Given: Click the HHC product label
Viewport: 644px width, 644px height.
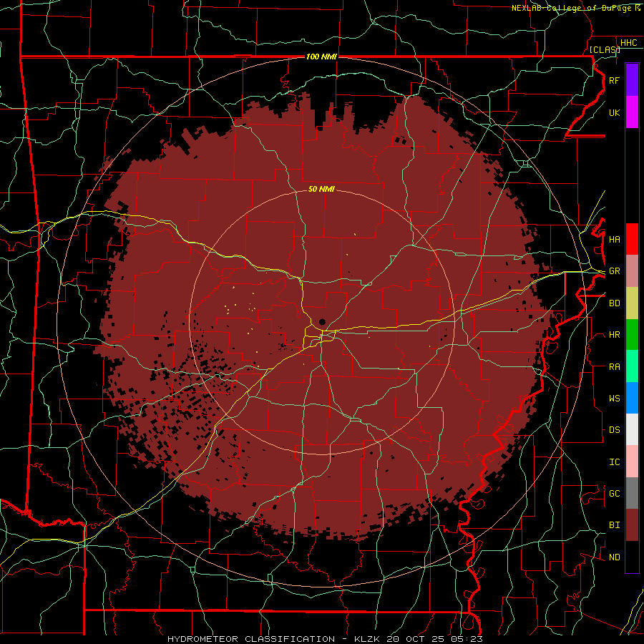Looking at the screenshot, I should (628, 43).
